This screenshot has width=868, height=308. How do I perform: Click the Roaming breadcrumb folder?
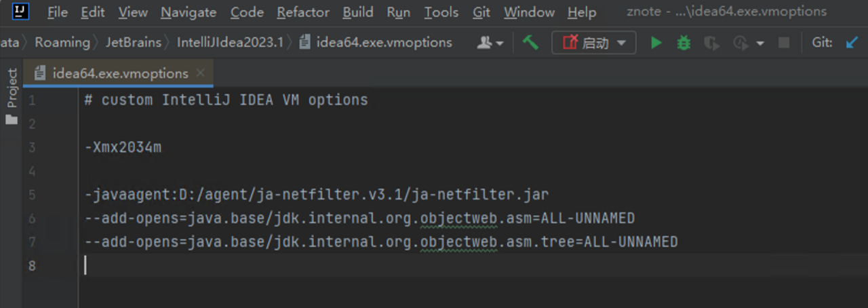click(62, 42)
